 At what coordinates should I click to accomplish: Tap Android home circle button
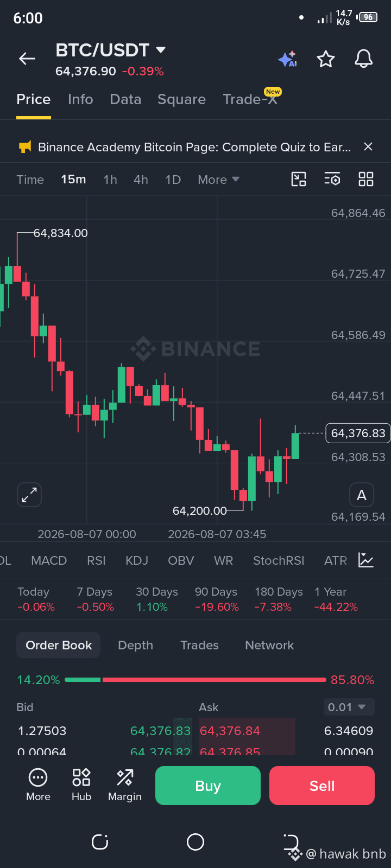[195, 842]
